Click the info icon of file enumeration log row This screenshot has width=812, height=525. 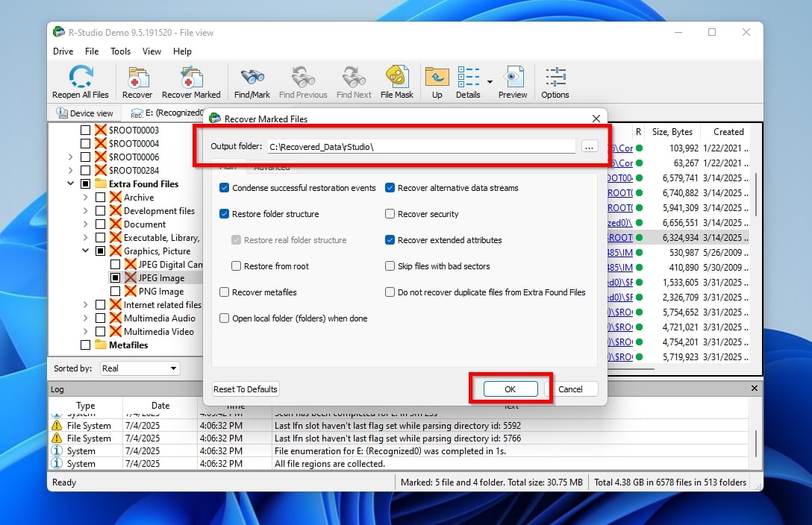point(57,450)
